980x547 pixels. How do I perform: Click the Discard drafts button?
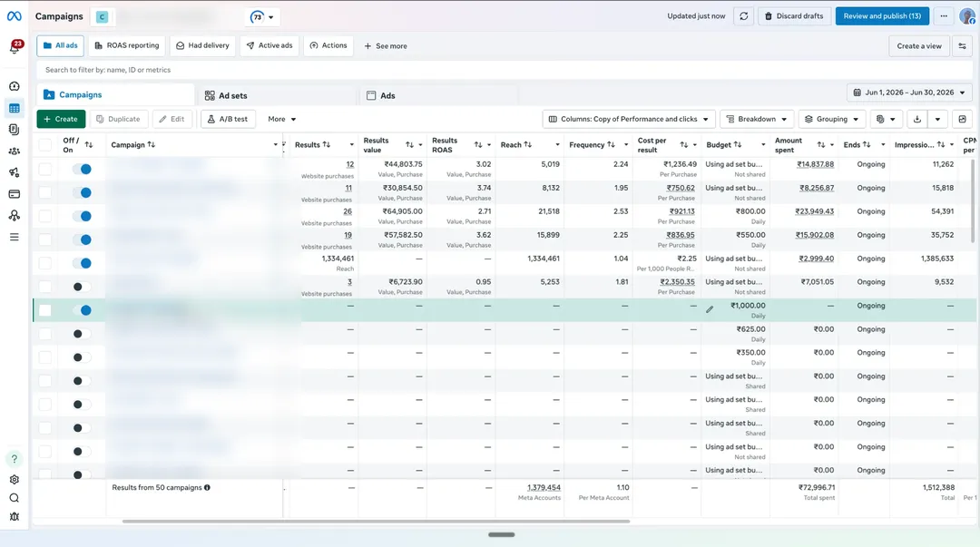794,16
